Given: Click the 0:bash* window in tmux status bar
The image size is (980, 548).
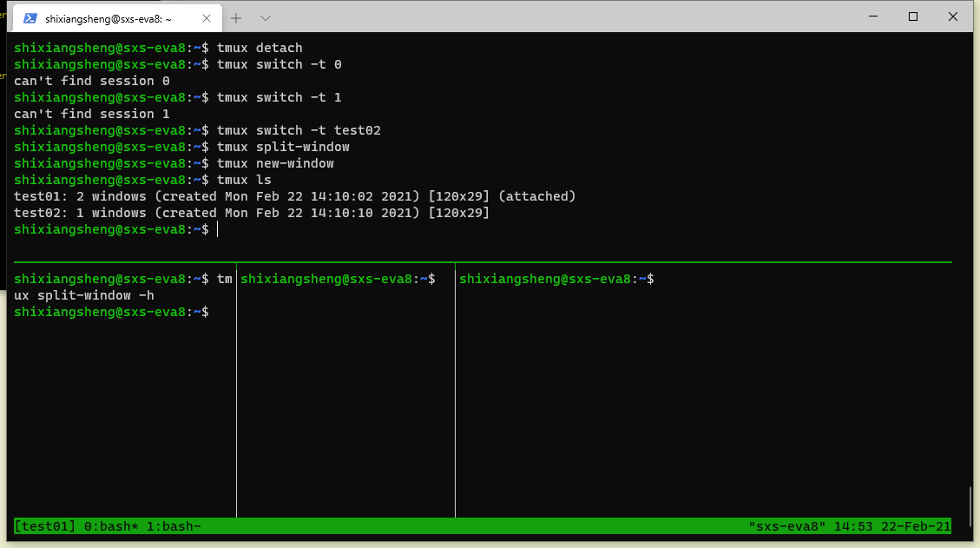Looking at the screenshot, I should [x=111, y=527].
